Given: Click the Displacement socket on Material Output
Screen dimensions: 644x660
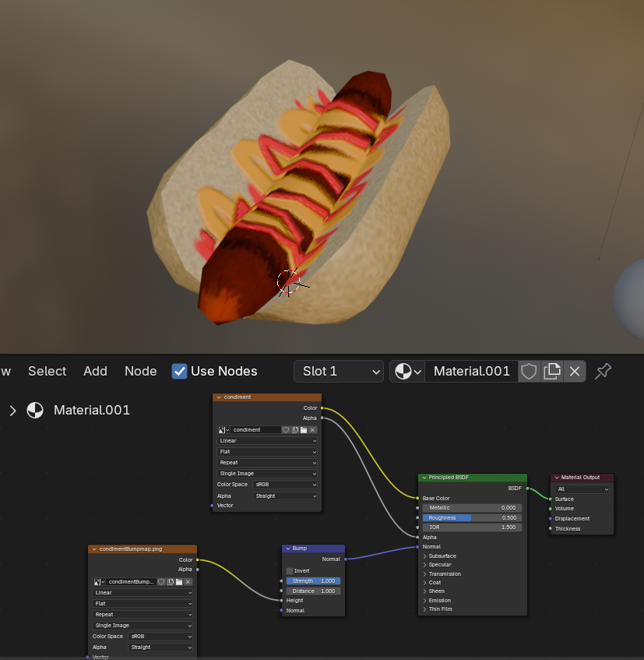Looking at the screenshot, I should coord(551,519).
